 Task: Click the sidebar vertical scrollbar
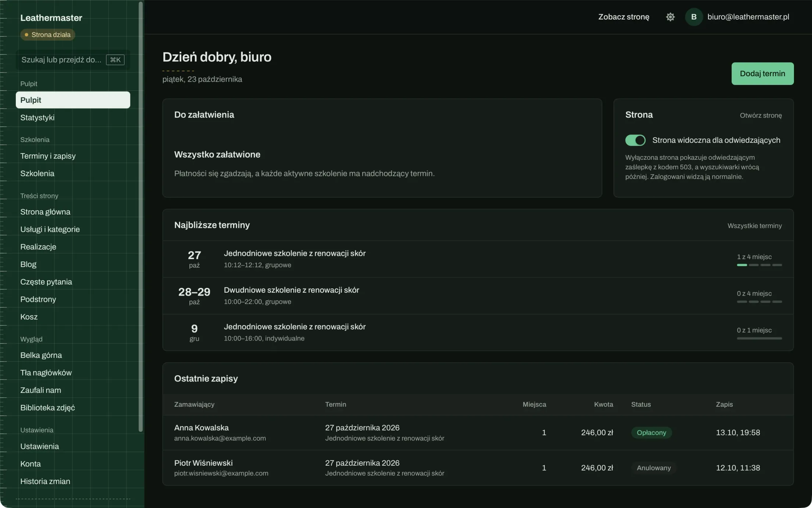click(x=140, y=216)
